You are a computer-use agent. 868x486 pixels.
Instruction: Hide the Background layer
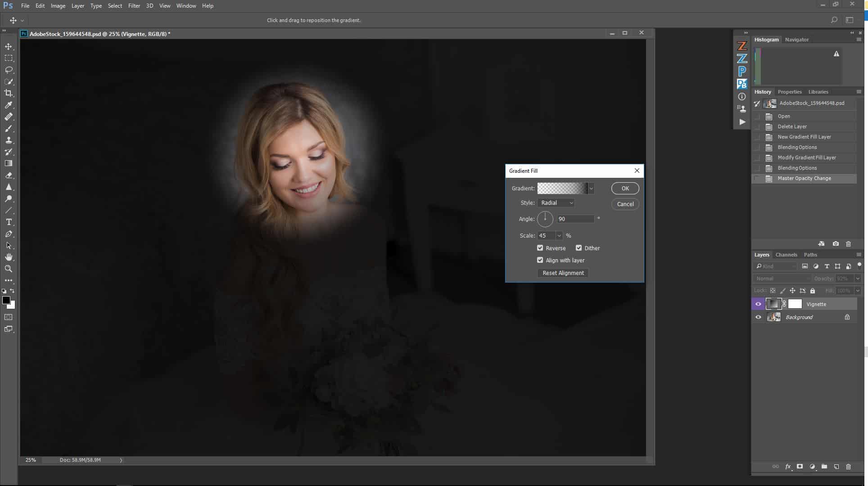(x=758, y=317)
